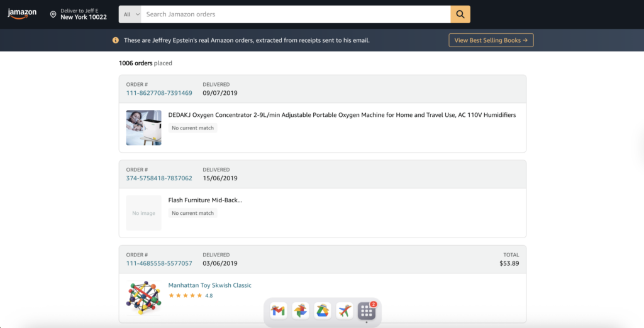Open the Photos pinwheel icon in the dock
The width and height of the screenshot is (644, 328).
click(x=301, y=310)
